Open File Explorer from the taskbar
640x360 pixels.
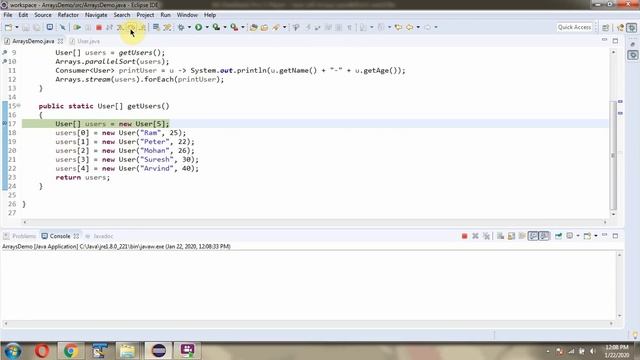127,351
